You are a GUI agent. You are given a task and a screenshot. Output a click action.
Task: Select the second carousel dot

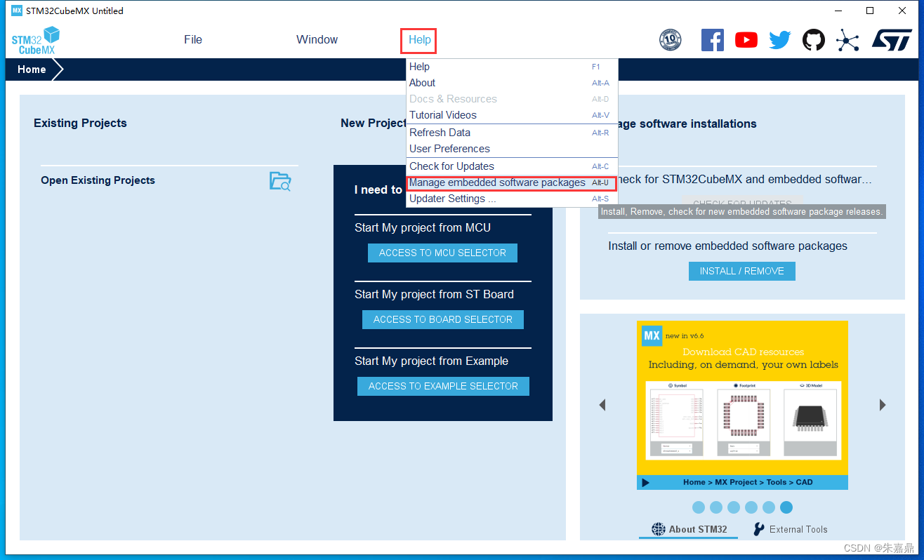point(716,507)
